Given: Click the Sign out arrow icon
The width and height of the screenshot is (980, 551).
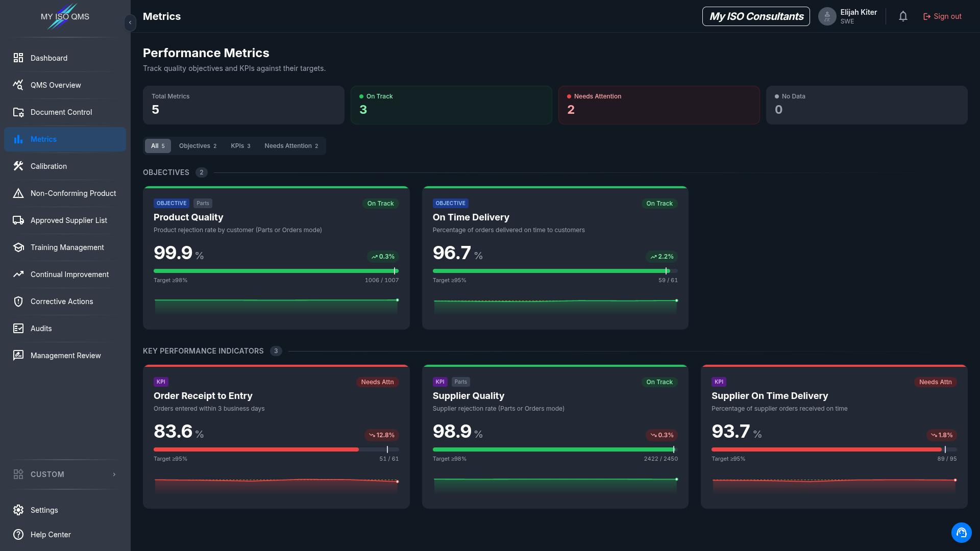Looking at the screenshot, I should [x=927, y=17].
